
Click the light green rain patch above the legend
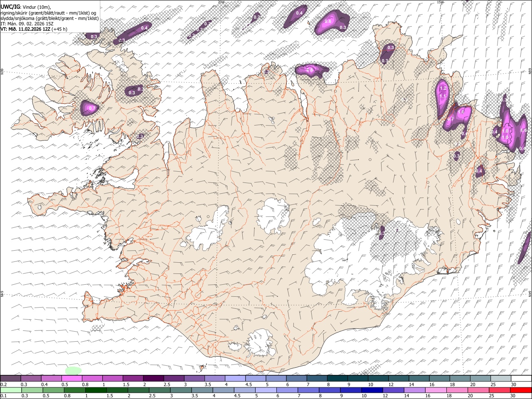(x=74, y=370)
